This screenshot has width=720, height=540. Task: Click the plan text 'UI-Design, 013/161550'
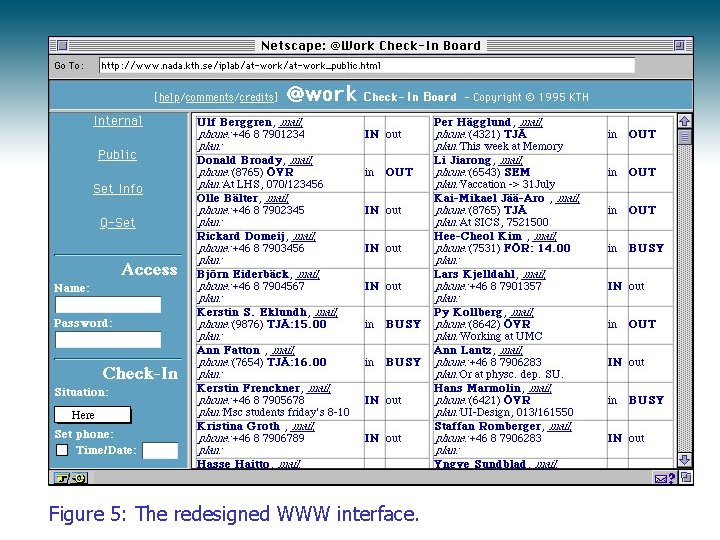coord(516,412)
